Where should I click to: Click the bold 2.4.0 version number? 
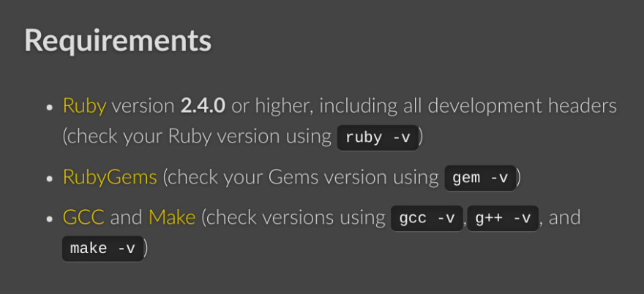tap(203, 106)
